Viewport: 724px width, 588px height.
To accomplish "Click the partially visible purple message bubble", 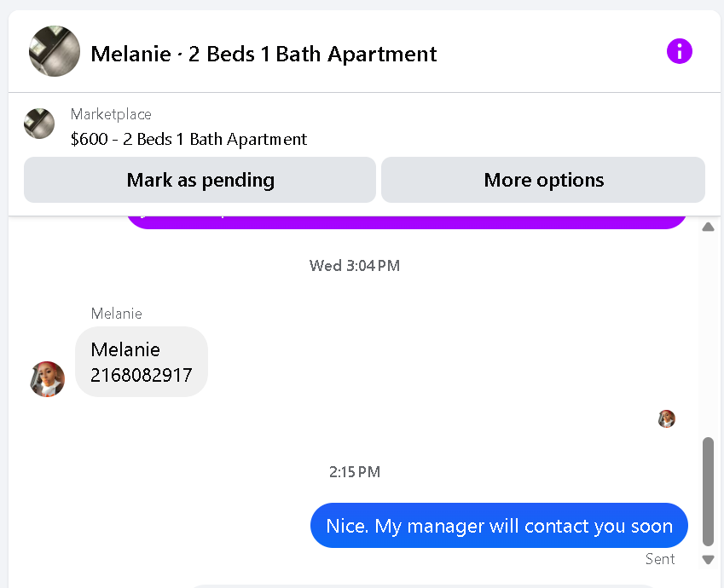I will coord(407,221).
